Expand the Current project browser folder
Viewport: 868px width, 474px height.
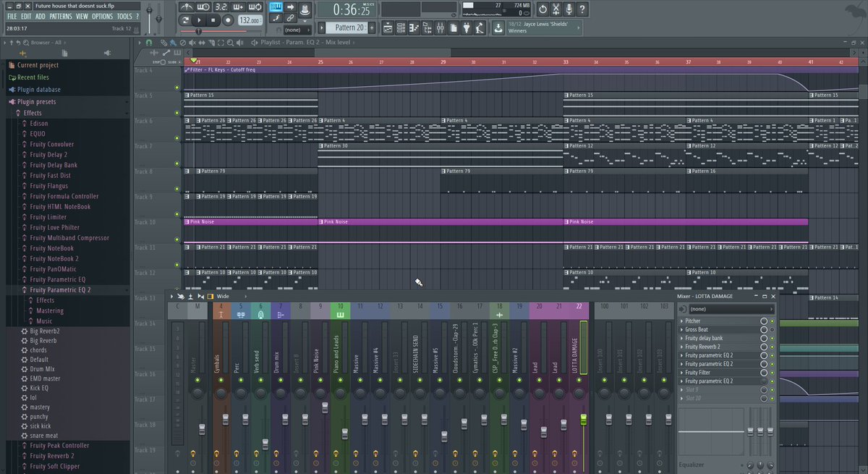pos(69,65)
